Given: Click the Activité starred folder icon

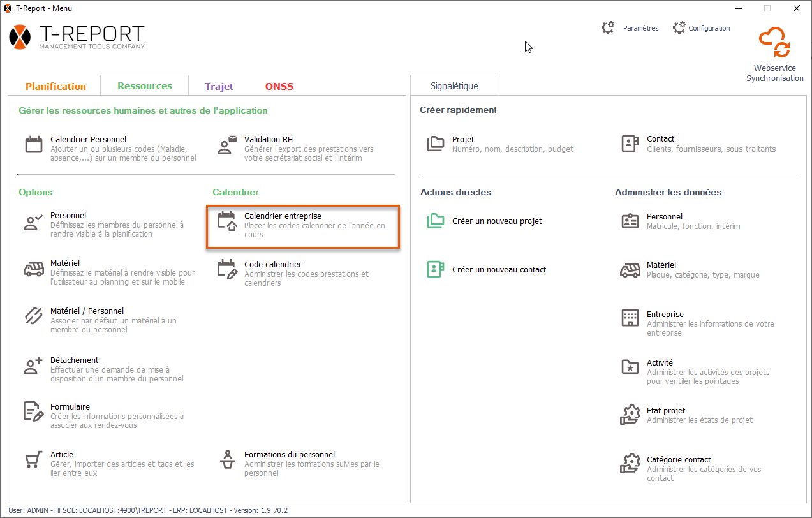Looking at the screenshot, I should point(630,367).
